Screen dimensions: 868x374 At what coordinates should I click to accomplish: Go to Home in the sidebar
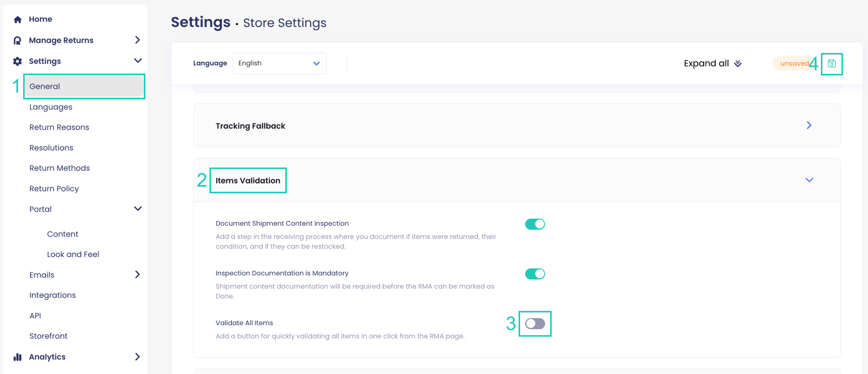tap(40, 19)
